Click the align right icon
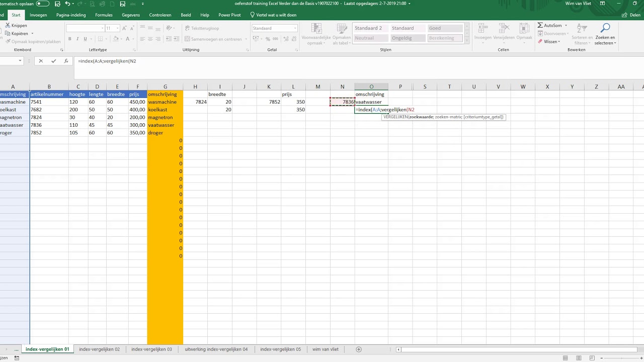Screen dimensions: 644x362 click(x=158, y=39)
